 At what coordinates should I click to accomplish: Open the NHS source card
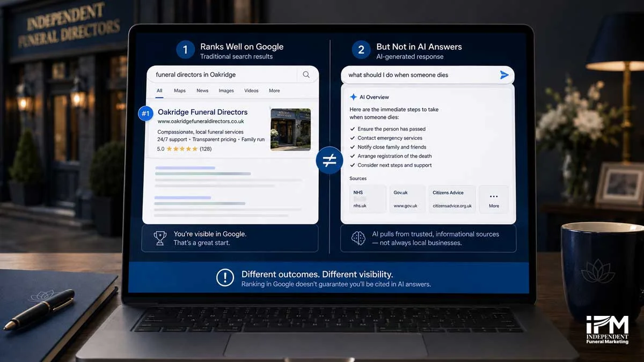click(x=368, y=199)
